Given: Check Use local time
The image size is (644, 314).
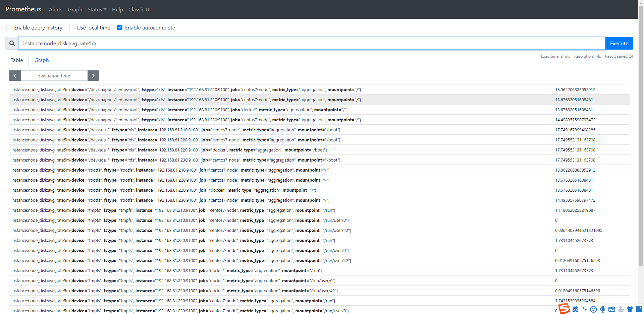Looking at the screenshot, I should 71,27.
